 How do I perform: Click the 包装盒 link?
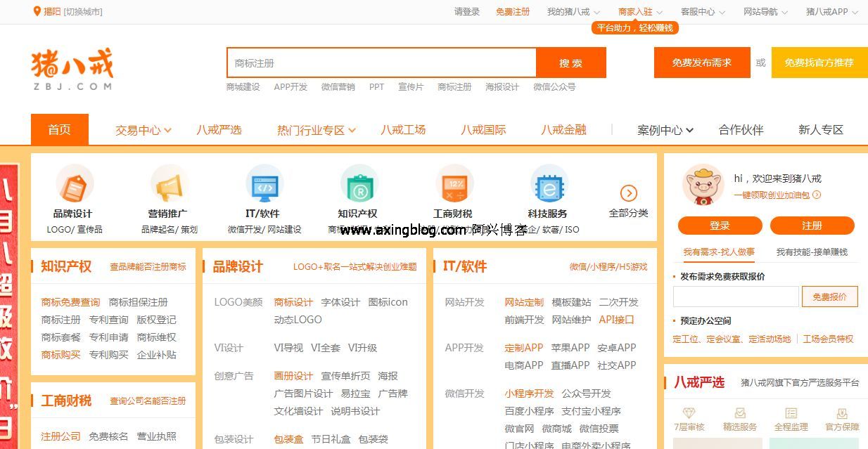pyautogui.click(x=288, y=439)
